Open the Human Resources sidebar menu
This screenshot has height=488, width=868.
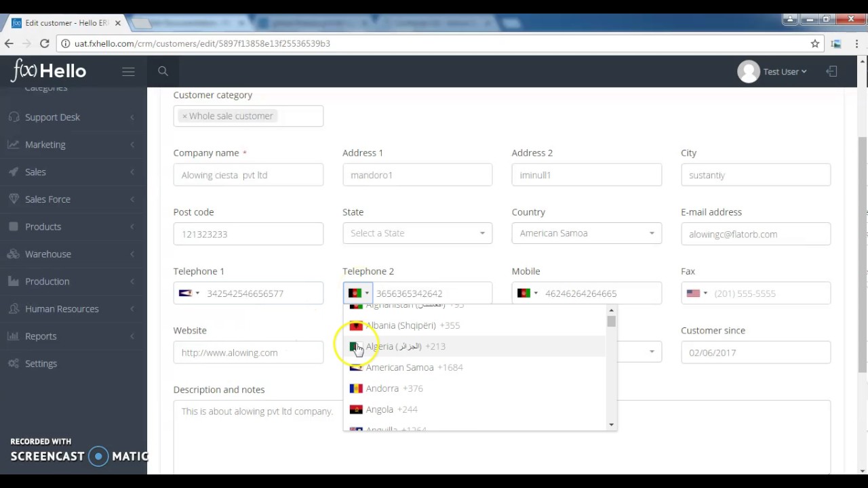[x=73, y=308]
